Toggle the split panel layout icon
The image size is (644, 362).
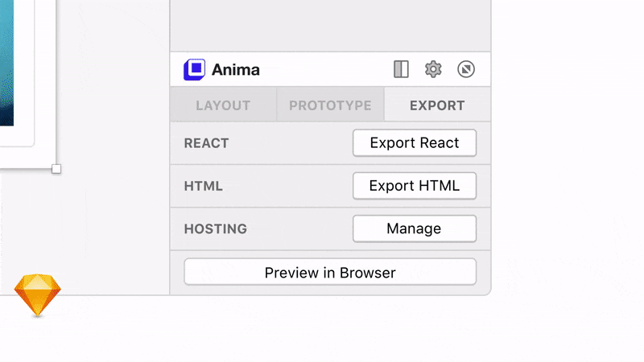point(402,70)
